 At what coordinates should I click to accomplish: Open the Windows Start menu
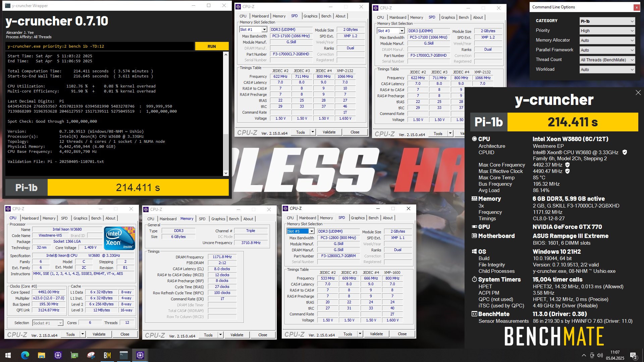point(8,355)
